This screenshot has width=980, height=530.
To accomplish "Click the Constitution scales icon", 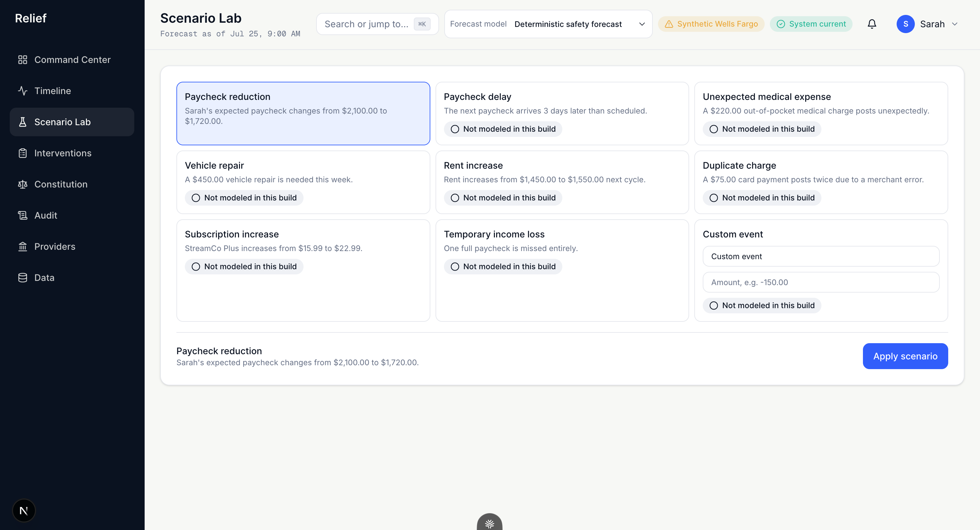I will point(22,184).
